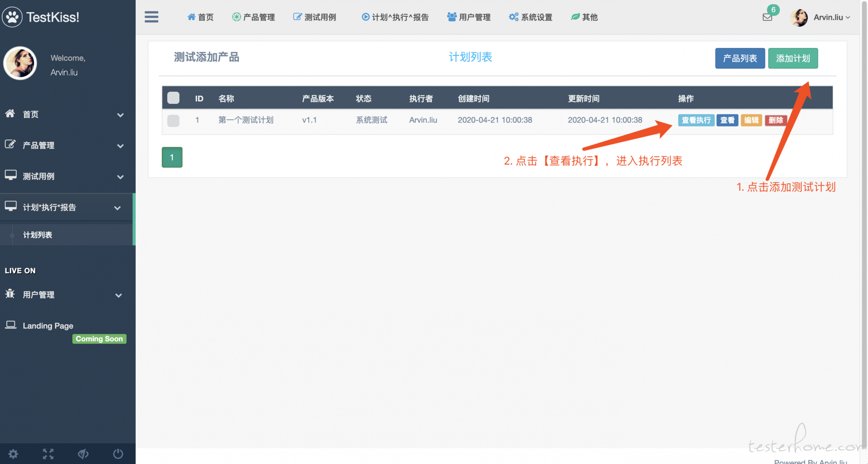Expand the sidebar 测试用例 chevron

(x=120, y=177)
